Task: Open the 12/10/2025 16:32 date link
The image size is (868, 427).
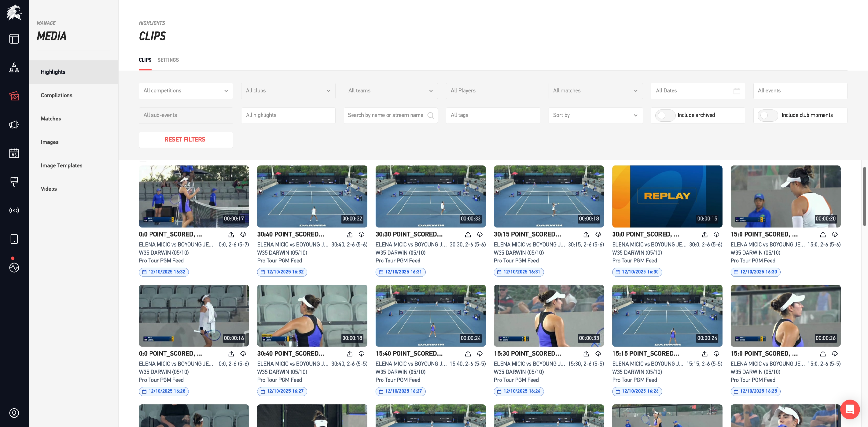Action: click(x=164, y=272)
